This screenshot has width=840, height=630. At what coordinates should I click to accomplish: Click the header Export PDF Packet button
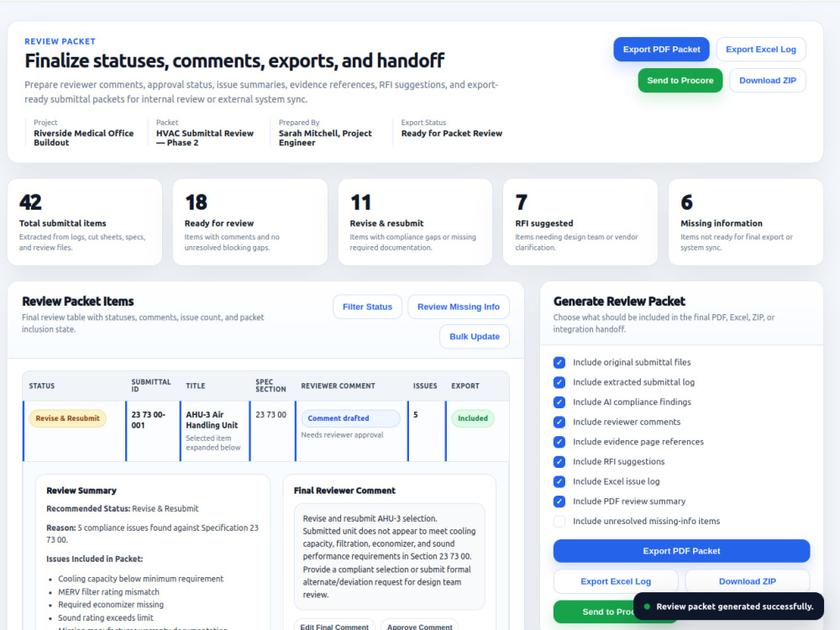click(x=661, y=50)
